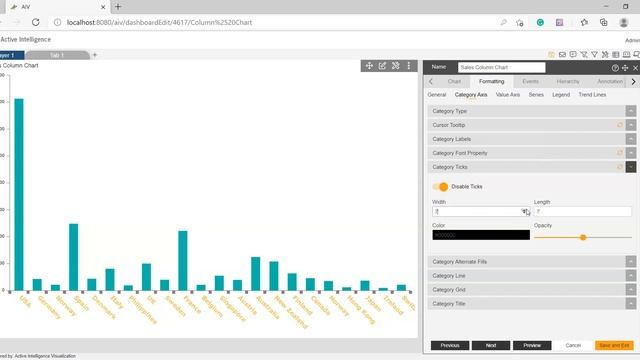Click the move widget icon on chart toolbar
Screen dimensions: 640x360
[x=369, y=66]
